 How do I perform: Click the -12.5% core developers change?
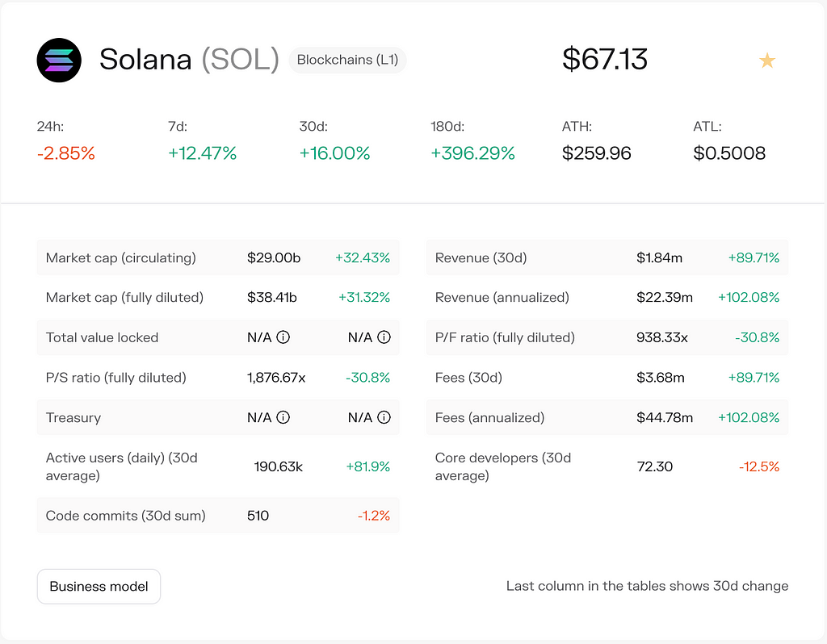click(759, 467)
